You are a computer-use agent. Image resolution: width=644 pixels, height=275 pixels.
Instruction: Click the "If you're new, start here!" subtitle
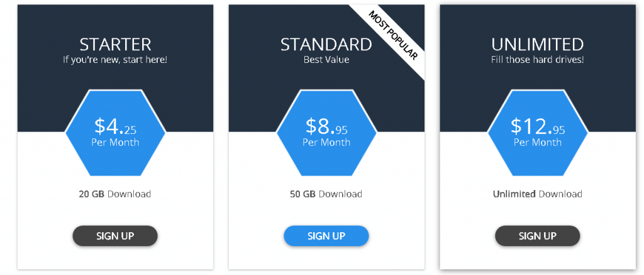coord(115,60)
